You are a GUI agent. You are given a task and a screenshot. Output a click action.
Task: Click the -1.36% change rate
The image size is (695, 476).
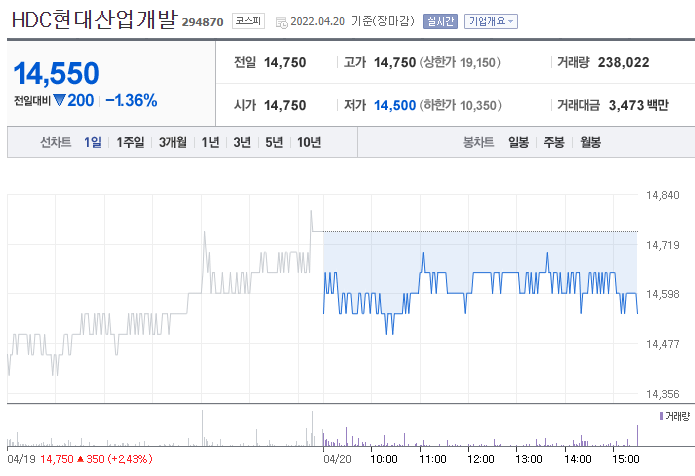[x=131, y=101]
